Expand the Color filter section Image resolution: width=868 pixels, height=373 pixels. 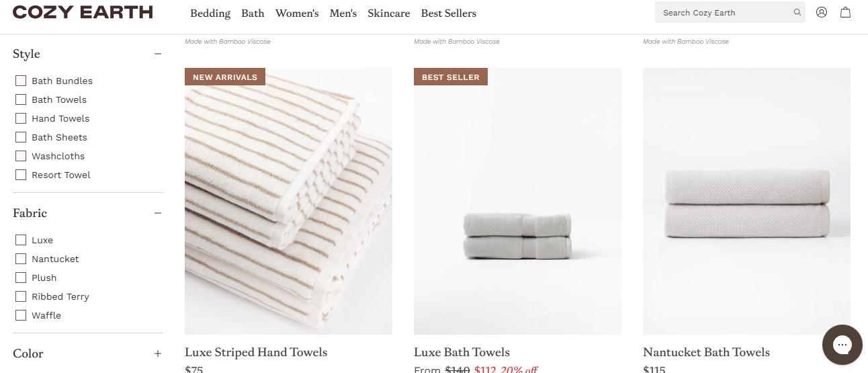click(158, 354)
